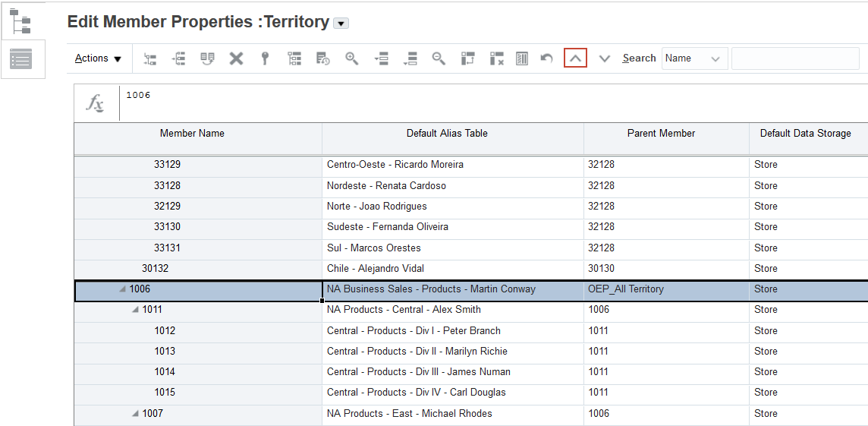This screenshot has width=868, height=426.
Task: Click the undo arrow icon
Action: (x=546, y=58)
